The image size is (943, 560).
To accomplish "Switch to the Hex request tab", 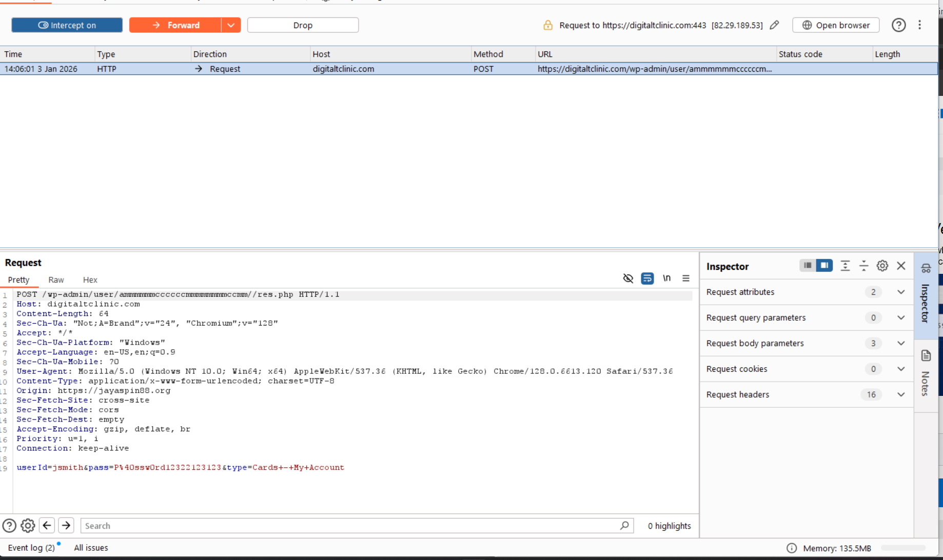I will (x=90, y=280).
